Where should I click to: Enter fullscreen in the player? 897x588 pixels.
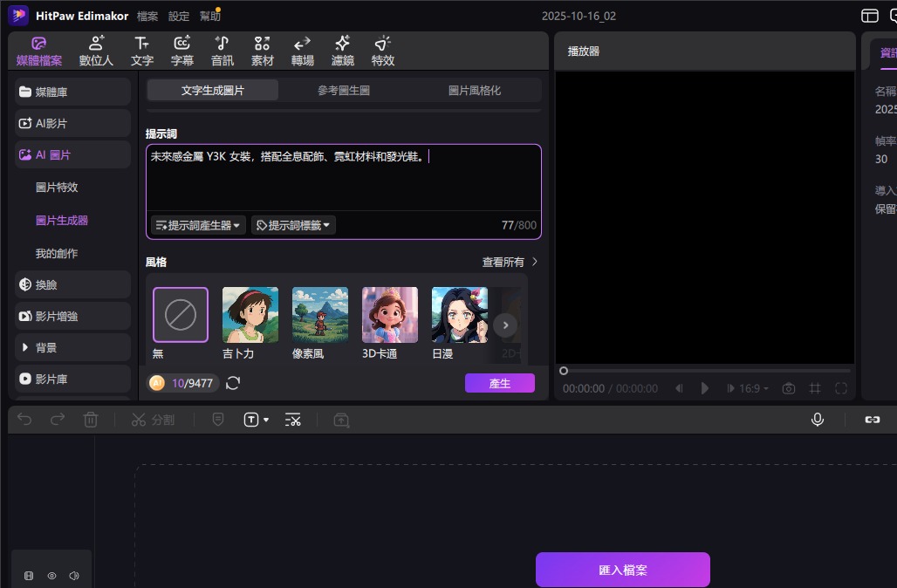[841, 388]
